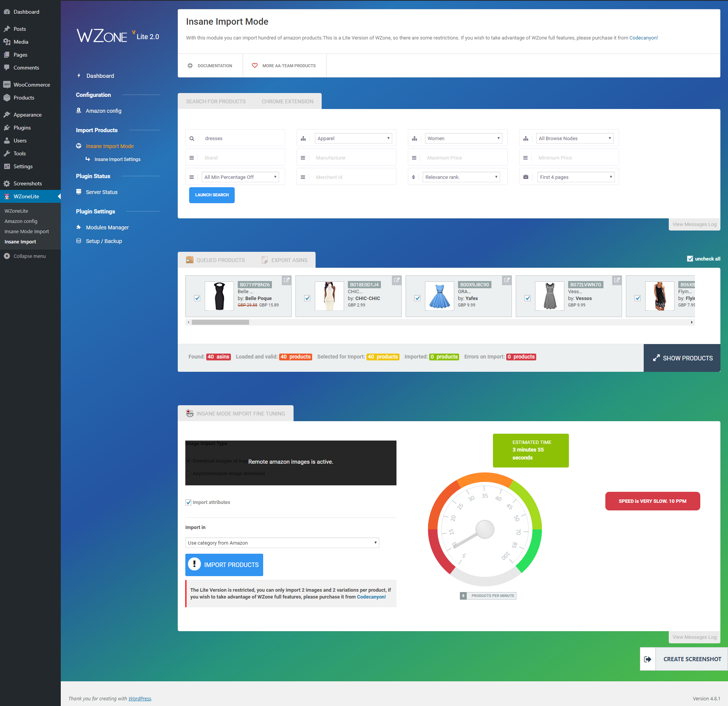
Task: Click the Launch Search button
Action: click(x=212, y=195)
